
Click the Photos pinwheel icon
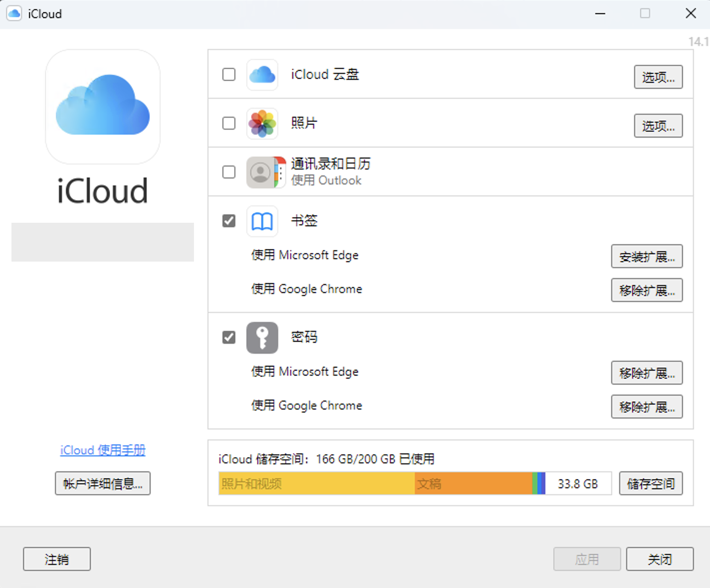262,124
